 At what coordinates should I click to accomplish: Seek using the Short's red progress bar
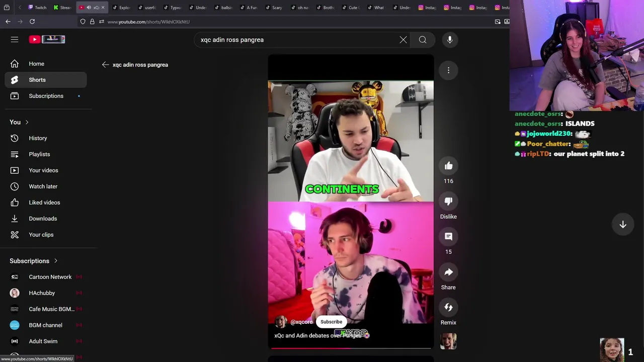coord(351,347)
